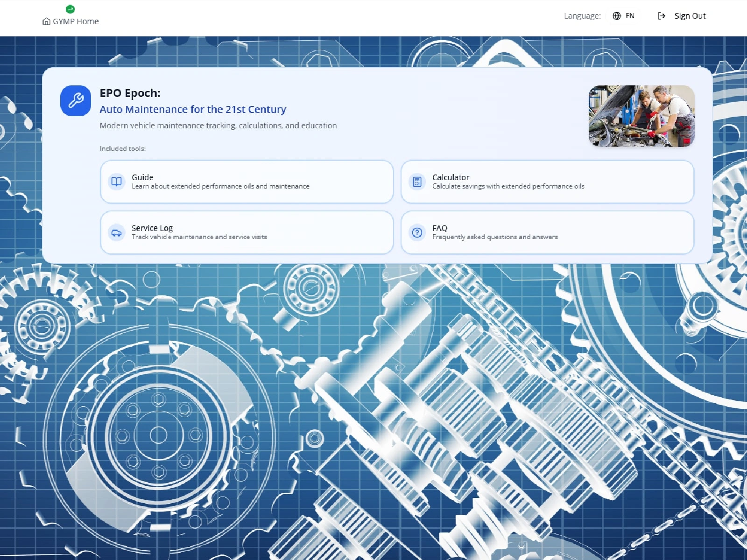Click the 'Language:' label
Viewport: 747px width, 560px height.
pos(582,16)
